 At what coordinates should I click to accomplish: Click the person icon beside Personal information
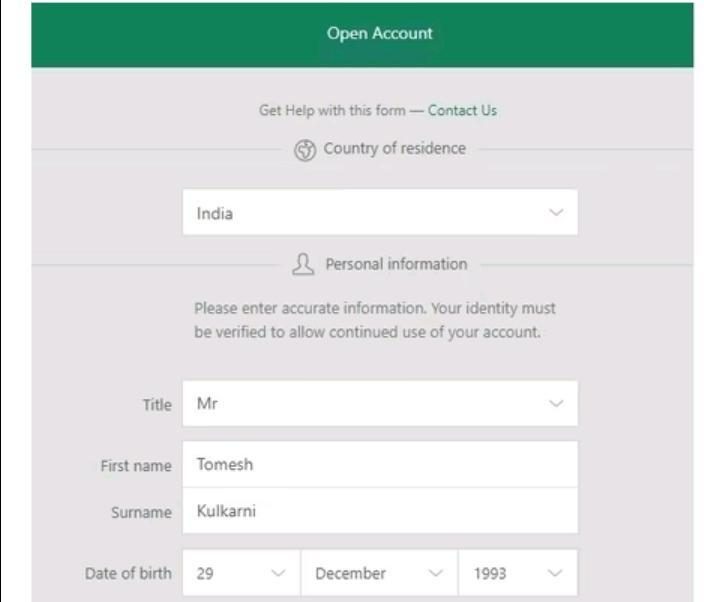click(303, 264)
